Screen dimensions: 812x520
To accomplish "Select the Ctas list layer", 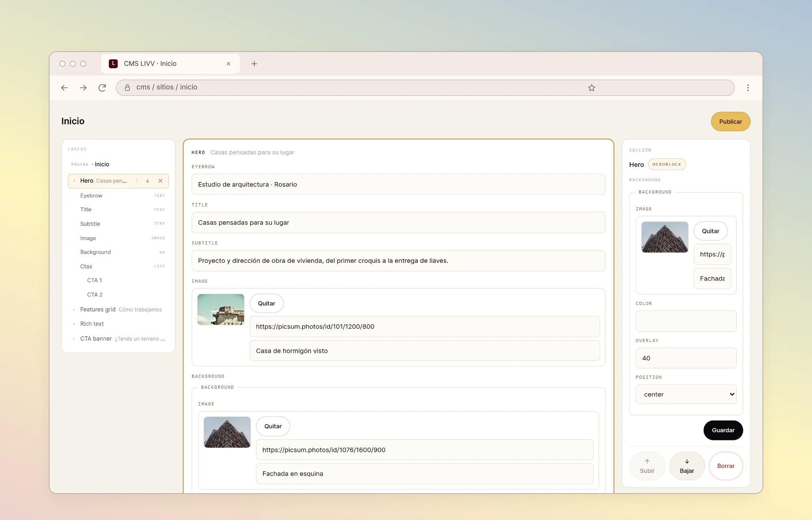I will point(118,266).
